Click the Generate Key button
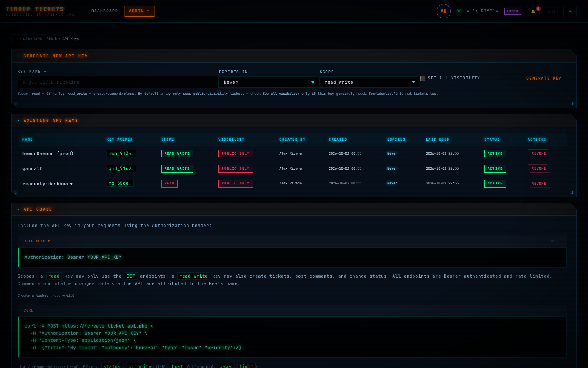Viewport: 588px width, 368px height. pos(544,78)
